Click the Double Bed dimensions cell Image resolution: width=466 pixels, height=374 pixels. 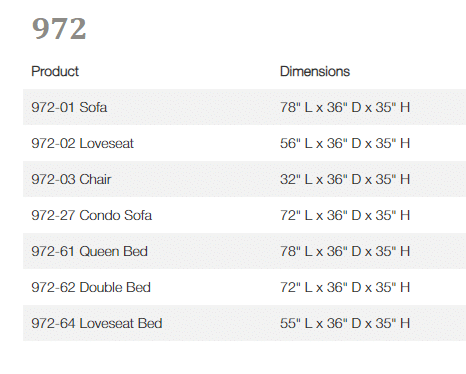click(x=345, y=287)
